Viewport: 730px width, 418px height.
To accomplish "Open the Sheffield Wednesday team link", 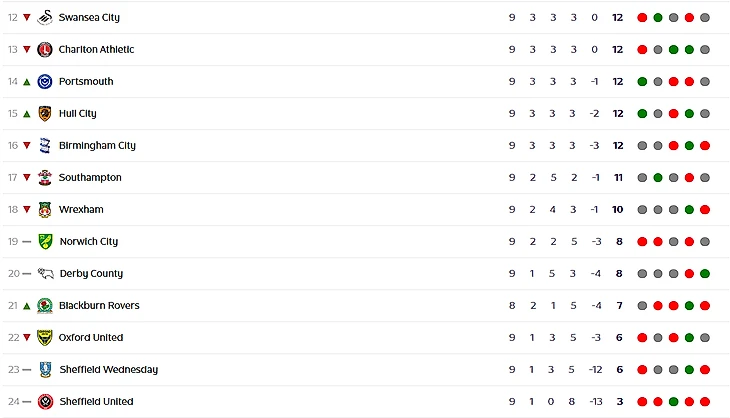I will pyautogui.click(x=107, y=369).
